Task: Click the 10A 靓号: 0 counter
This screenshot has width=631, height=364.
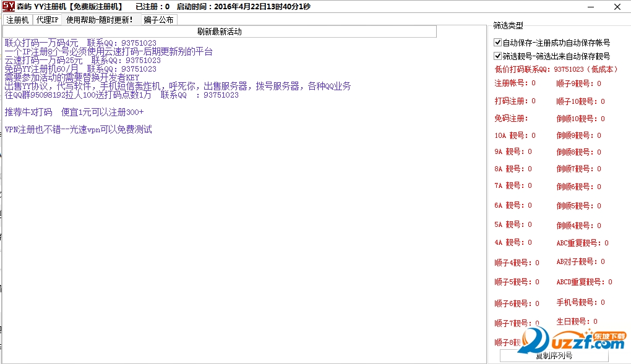Action: tap(515, 135)
